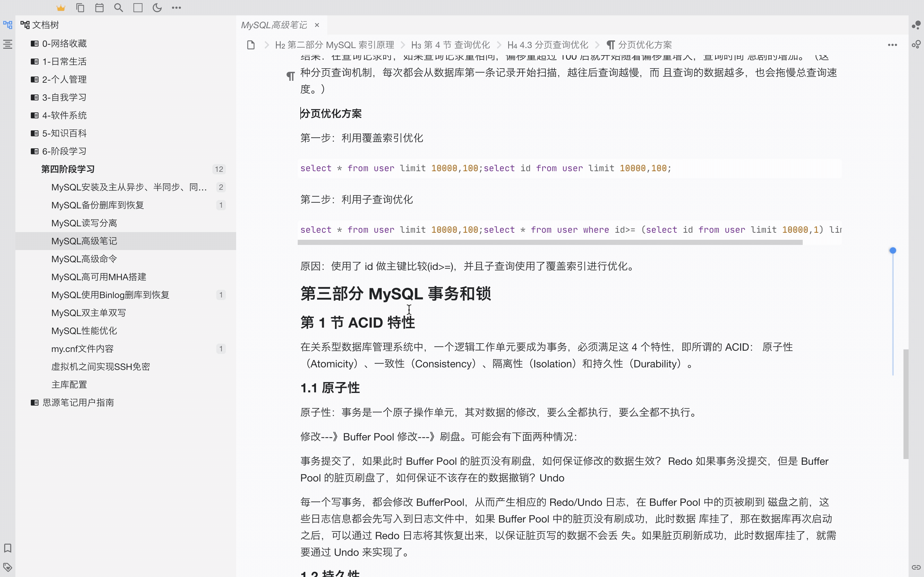This screenshot has width=924, height=577.
Task: Click the code block horizontal scrollbar
Action: point(550,242)
